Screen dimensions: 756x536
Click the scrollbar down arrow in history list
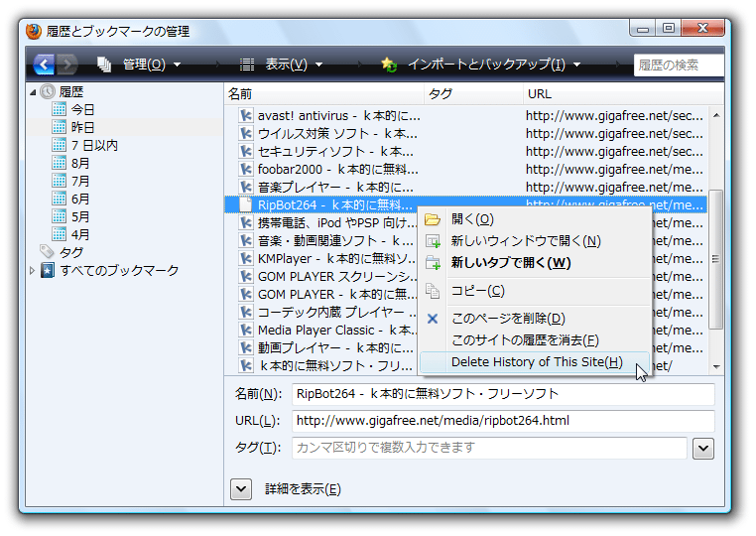tap(716, 366)
